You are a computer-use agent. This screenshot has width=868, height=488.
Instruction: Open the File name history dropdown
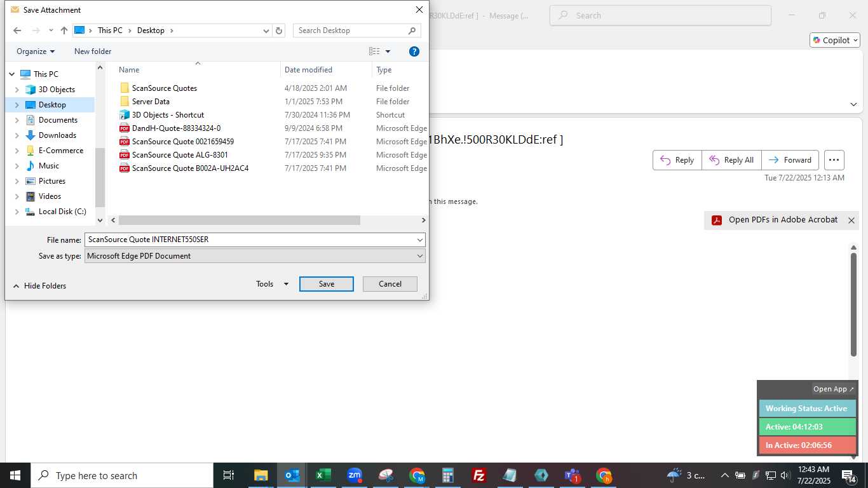click(x=420, y=240)
